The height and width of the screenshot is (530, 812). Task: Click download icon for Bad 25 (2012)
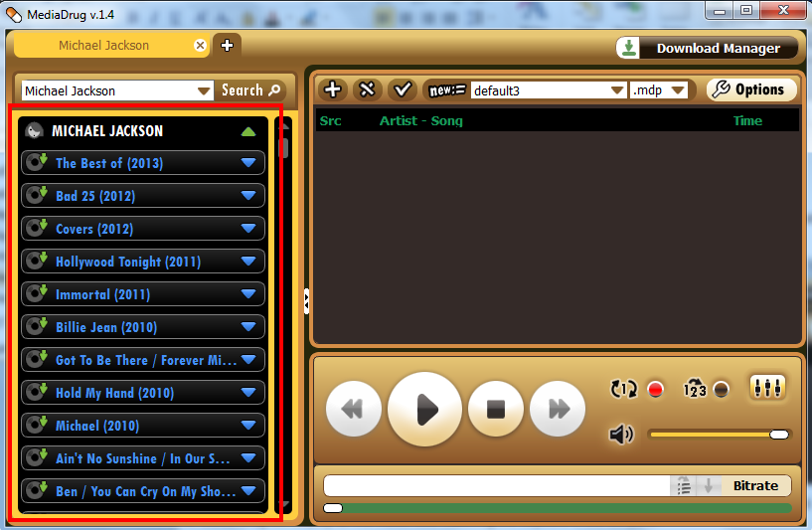37,195
